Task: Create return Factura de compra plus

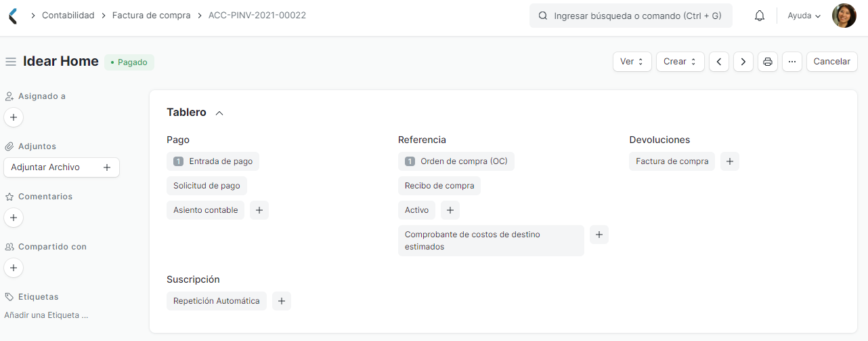Action: click(x=730, y=161)
